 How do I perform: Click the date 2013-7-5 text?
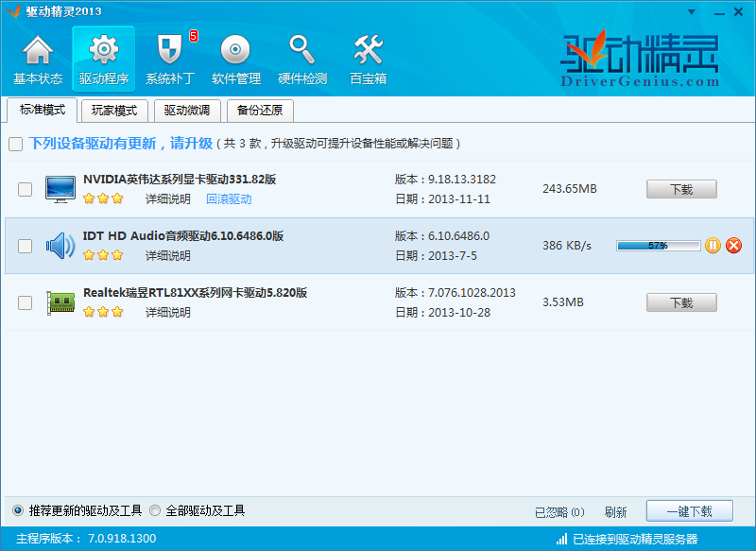click(x=453, y=256)
